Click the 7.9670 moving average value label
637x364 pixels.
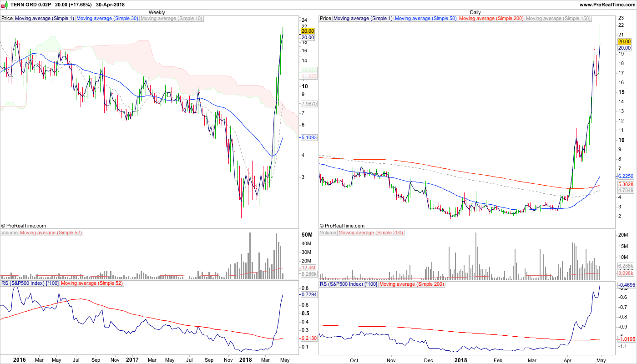309,104
